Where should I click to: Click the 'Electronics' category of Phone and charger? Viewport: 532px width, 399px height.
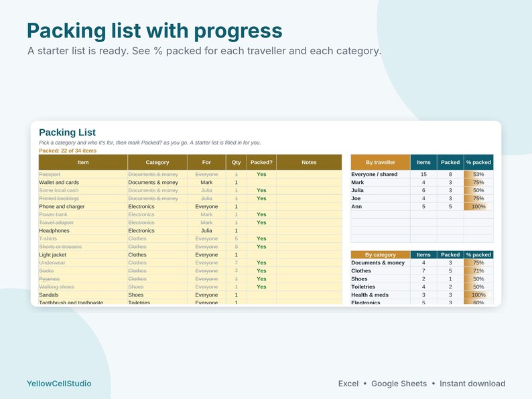tap(157, 206)
